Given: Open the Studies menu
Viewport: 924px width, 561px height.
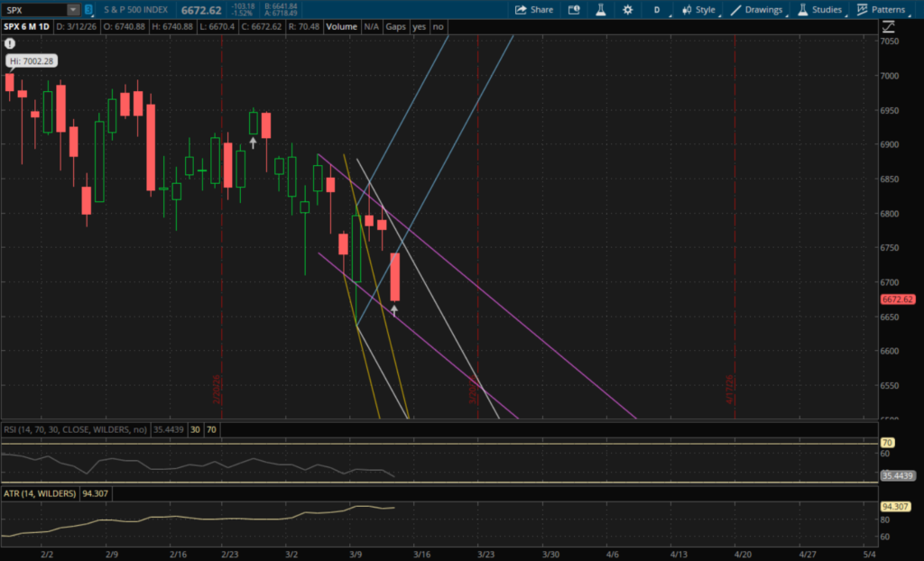Looking at the screenshot, I should click(x=819, y=10).
